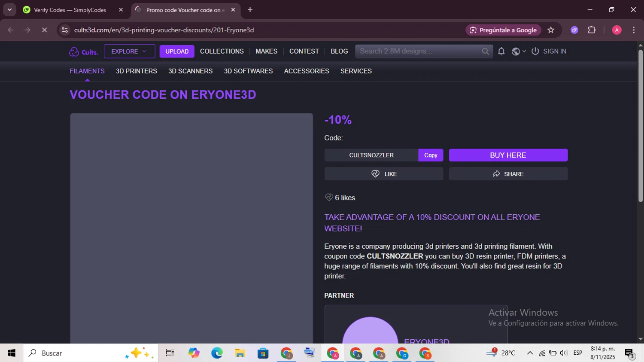The height and width of the screenshot is (362, 644).
Task: Open the network status icon
Action: [x=542, y=353]
